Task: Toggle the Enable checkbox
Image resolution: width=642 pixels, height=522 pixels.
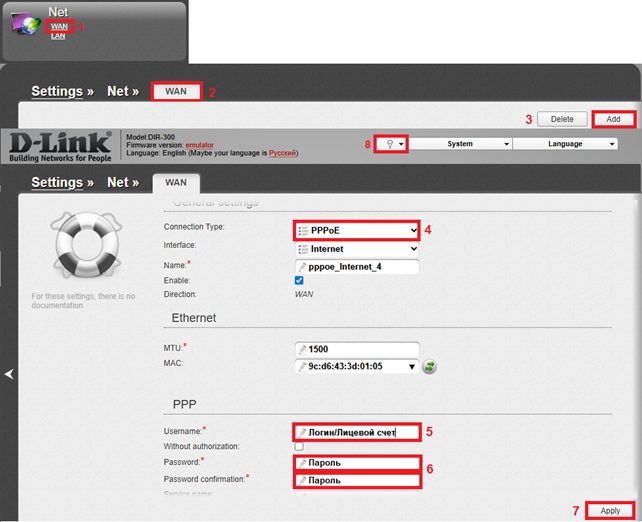Action: [299, 280]
